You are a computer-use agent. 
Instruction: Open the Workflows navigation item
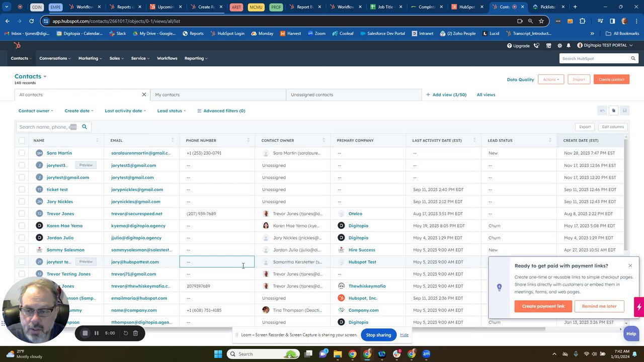click(x=167, y=58)
